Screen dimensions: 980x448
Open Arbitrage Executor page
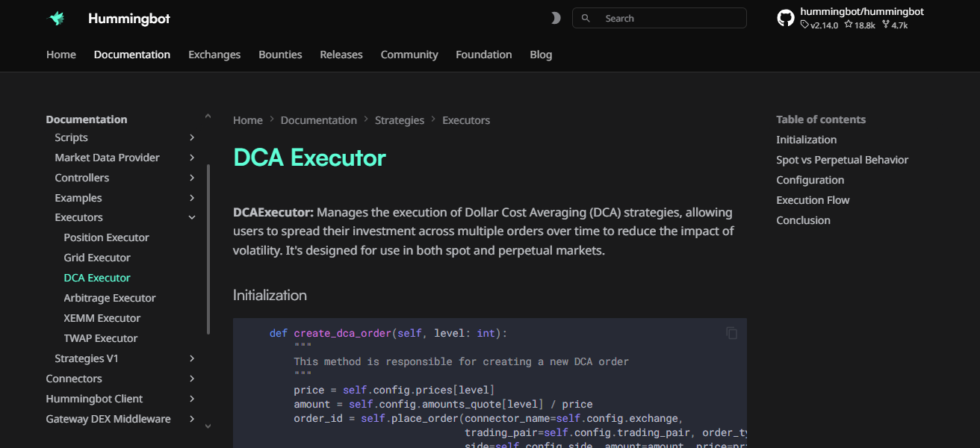pyautogui.click(x=110, y=298)
